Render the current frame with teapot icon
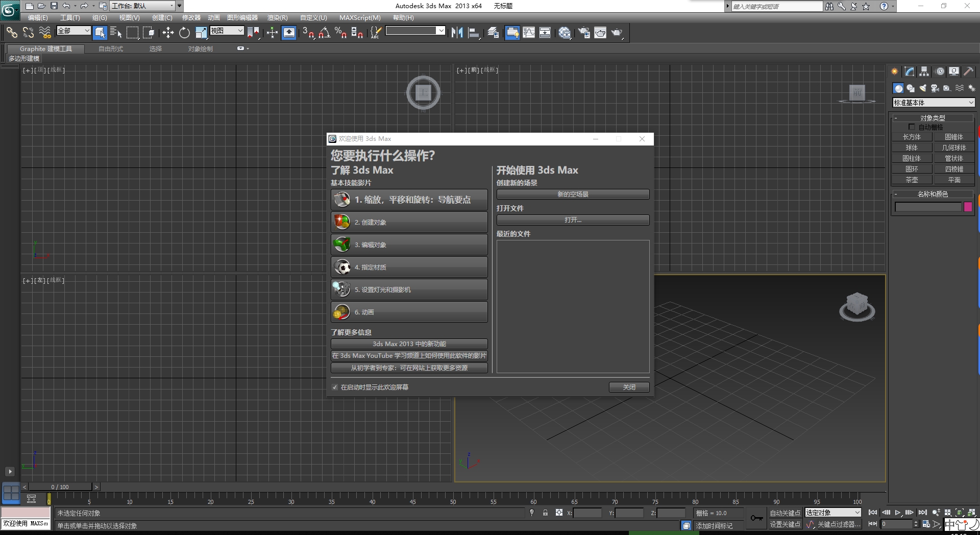This screenshot has height=535, width=980. coord(617,32)
